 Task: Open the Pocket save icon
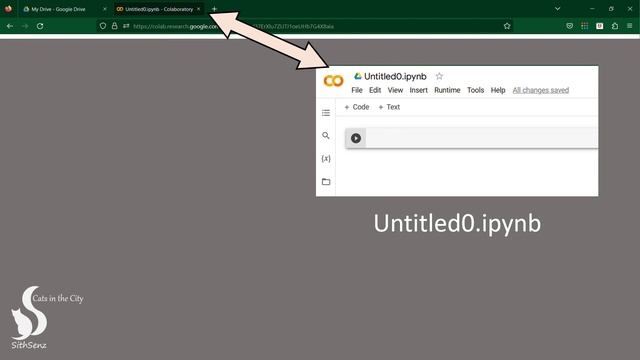click(x=570, y=26)
